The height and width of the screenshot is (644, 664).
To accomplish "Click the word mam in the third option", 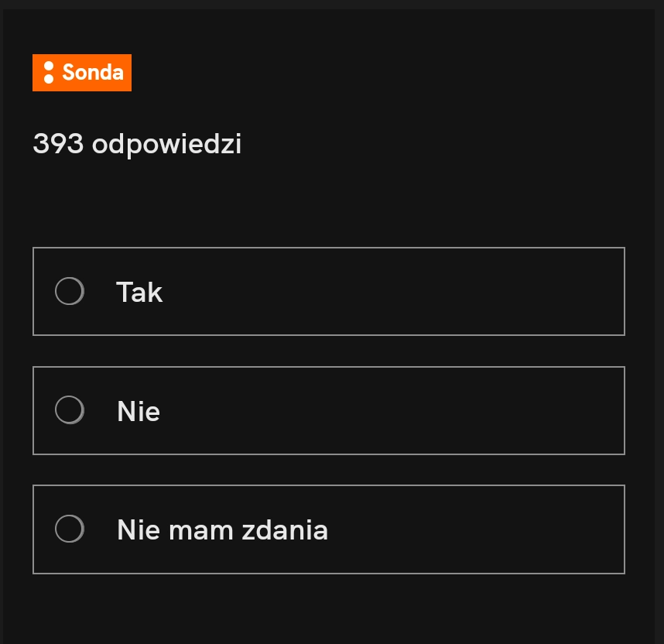I will 200,530.
